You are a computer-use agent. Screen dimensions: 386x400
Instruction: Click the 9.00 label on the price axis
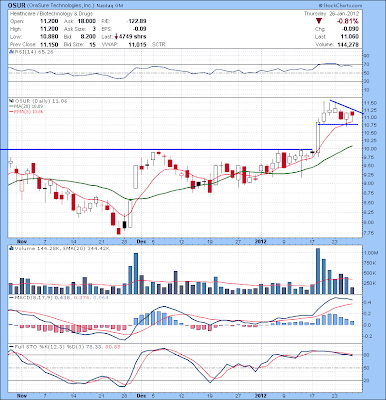[371, 183]
